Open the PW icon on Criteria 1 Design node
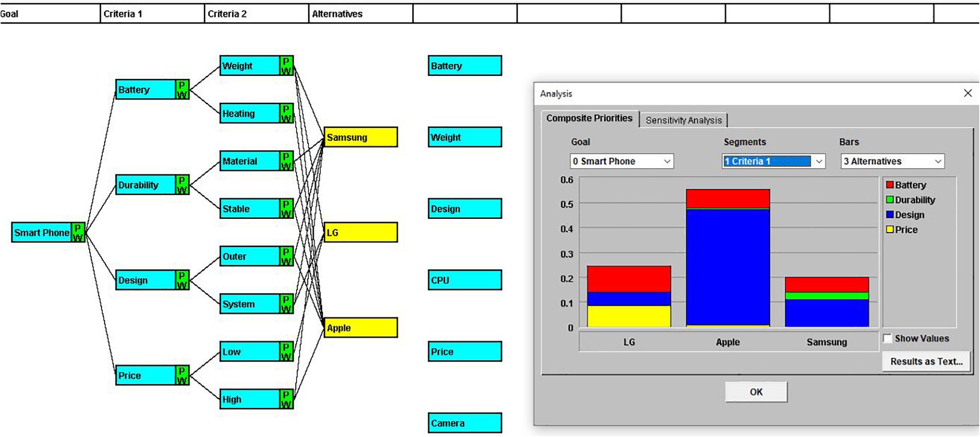 pos(182,280)
